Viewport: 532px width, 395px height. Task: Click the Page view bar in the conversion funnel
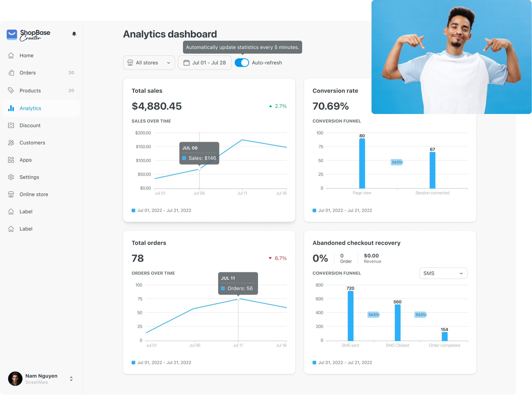[x=362, y=163]
